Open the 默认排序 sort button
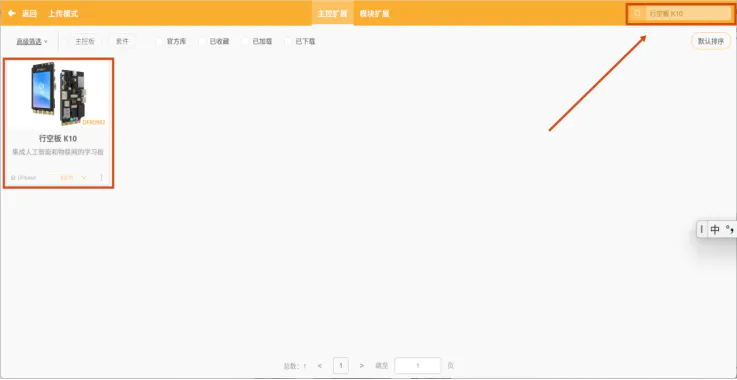The width and height of the screenshot is (737, 380). click(711, 41)
